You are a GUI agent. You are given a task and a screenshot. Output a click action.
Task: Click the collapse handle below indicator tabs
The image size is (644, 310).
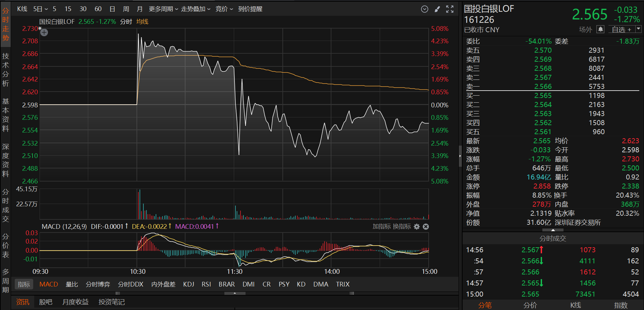(235, 293)
